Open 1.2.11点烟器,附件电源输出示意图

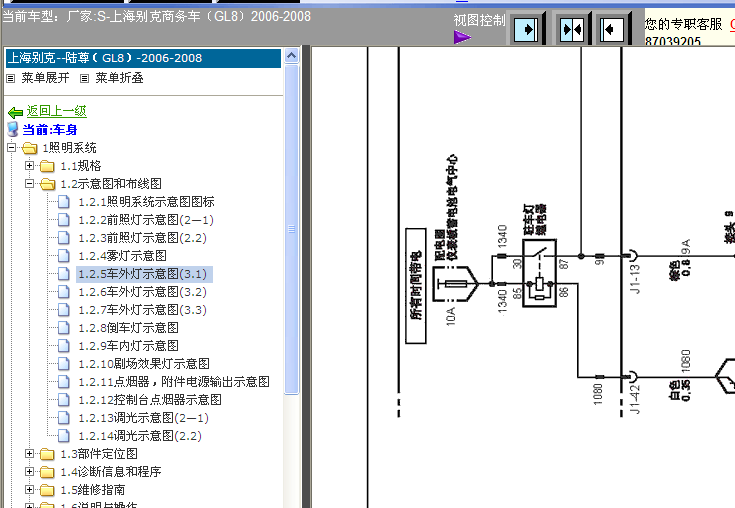pyautogui.click(x=174, y=382)
